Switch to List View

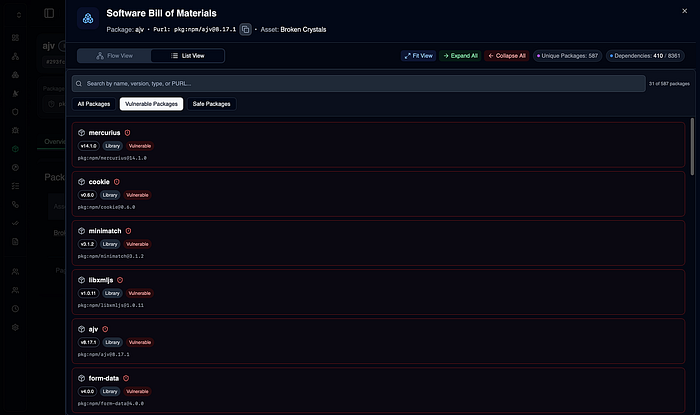pos(188,56)
